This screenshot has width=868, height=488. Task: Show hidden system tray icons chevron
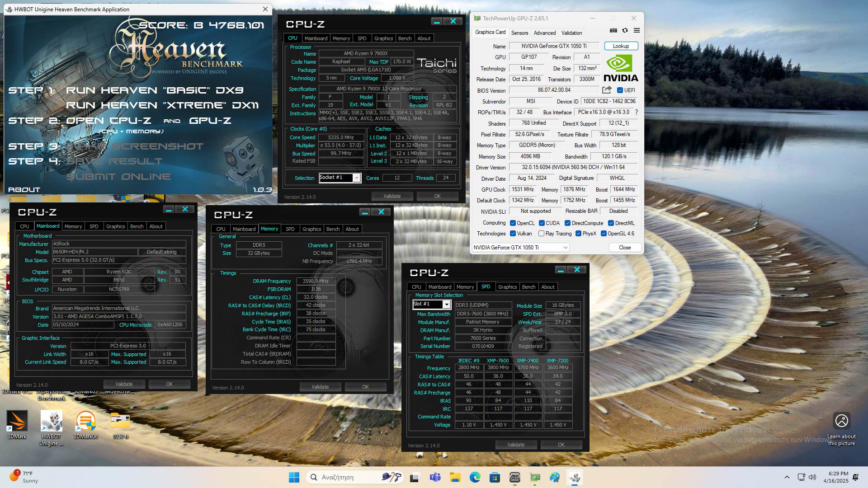(x=787, y=477)
